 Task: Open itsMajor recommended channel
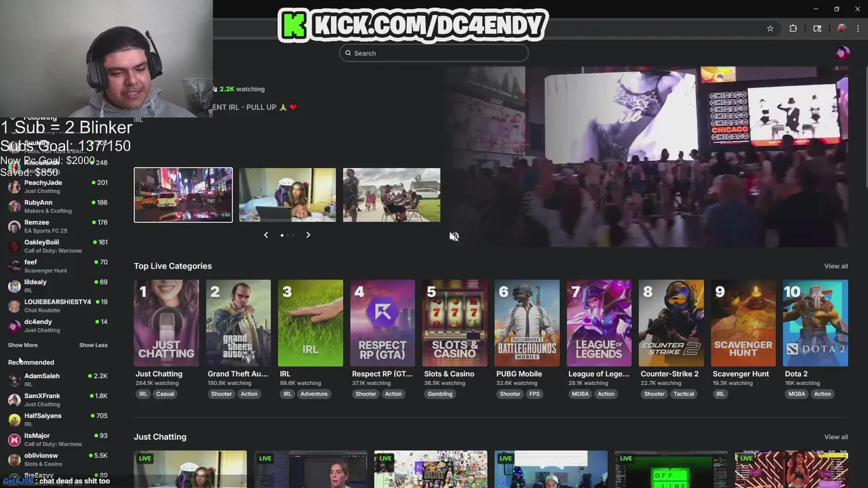click(58, 439)
